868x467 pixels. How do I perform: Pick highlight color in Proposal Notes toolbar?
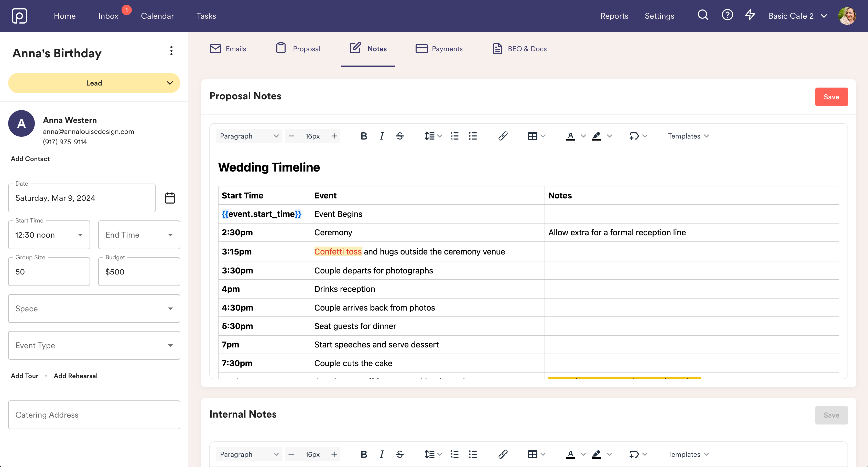[x=596, y=136]
